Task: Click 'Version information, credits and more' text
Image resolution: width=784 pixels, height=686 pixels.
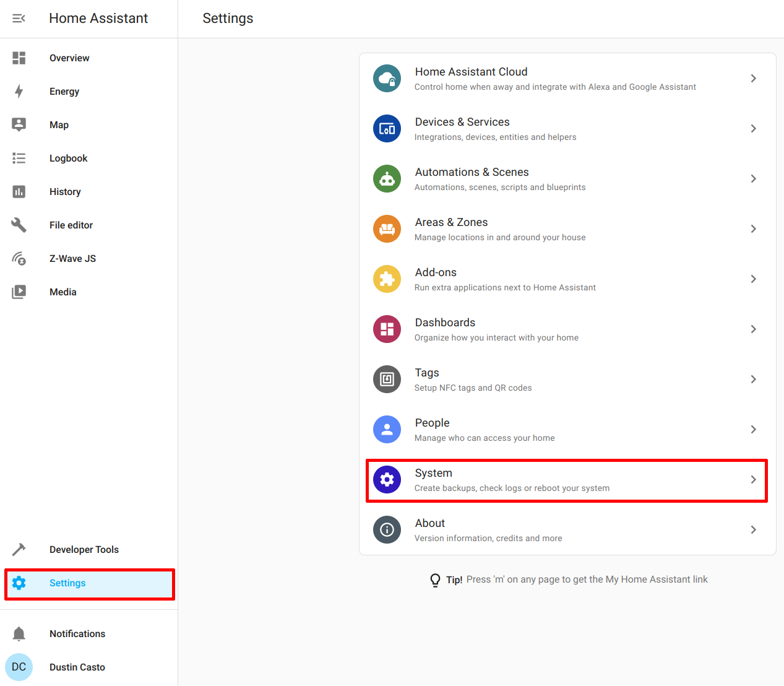Action: [488, 539]
